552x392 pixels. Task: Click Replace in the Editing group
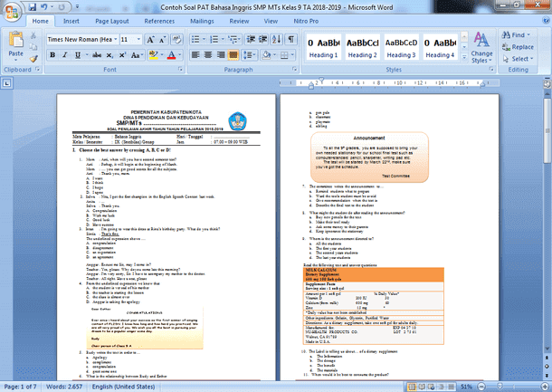[518, 47]
